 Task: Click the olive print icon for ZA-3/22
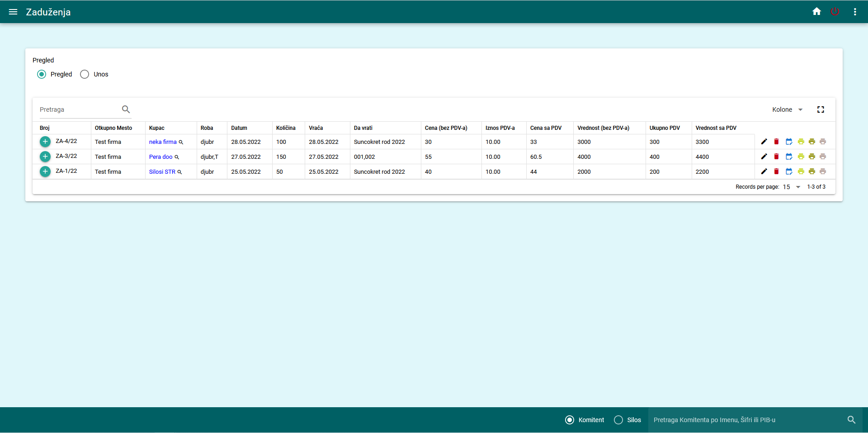(812, 157)
